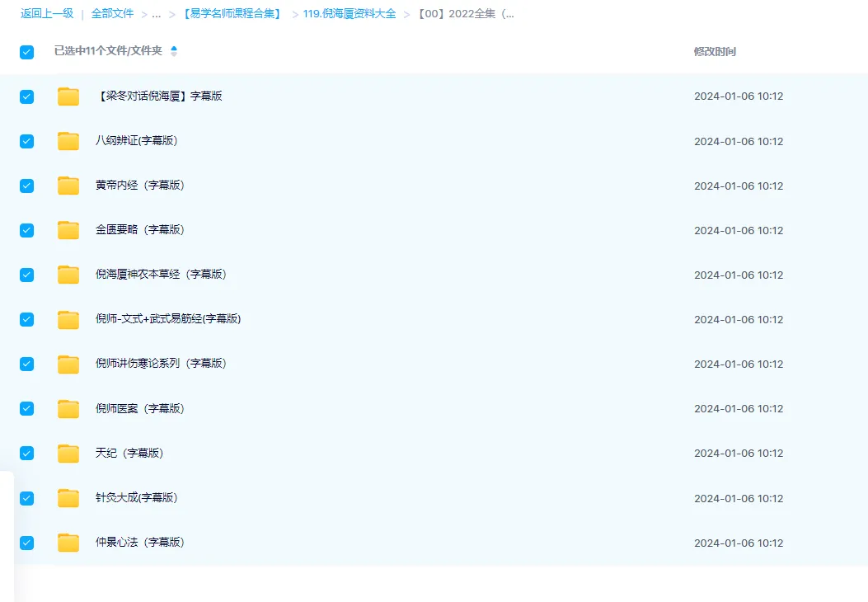
Task: Click the 已选中11个文件/文件夹 header label
Action: [x=108, y=51]
